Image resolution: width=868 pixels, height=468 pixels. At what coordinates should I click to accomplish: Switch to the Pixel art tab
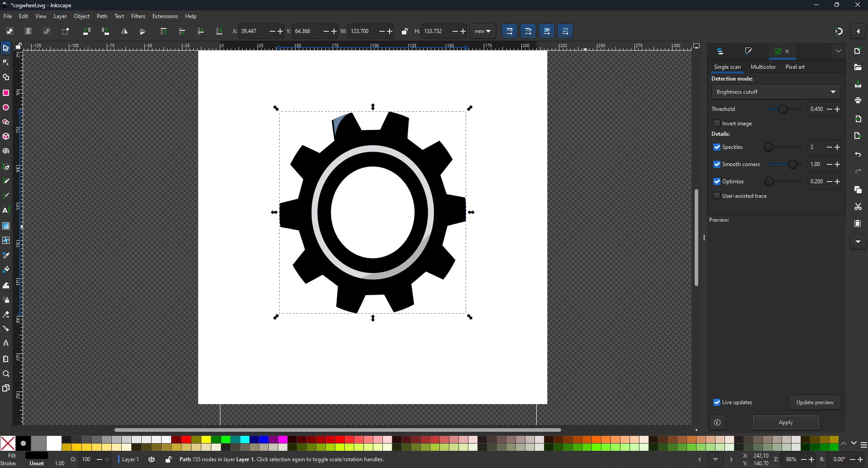795,67
